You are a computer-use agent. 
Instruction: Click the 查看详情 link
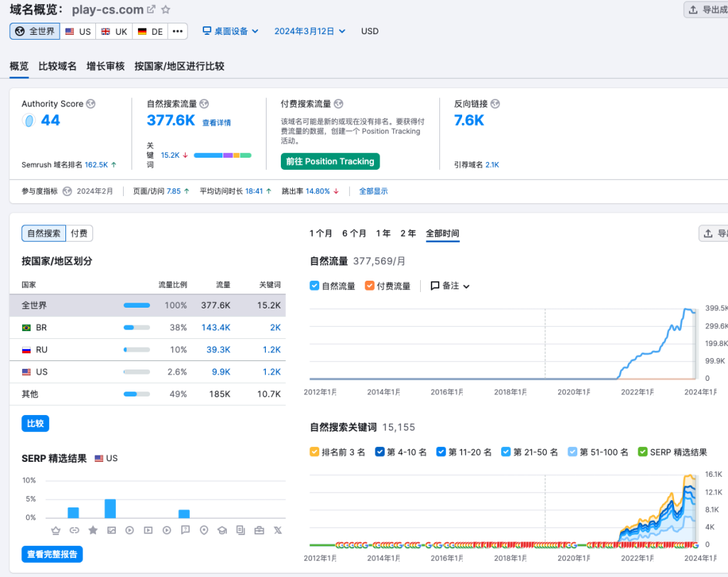click(216, 122)
